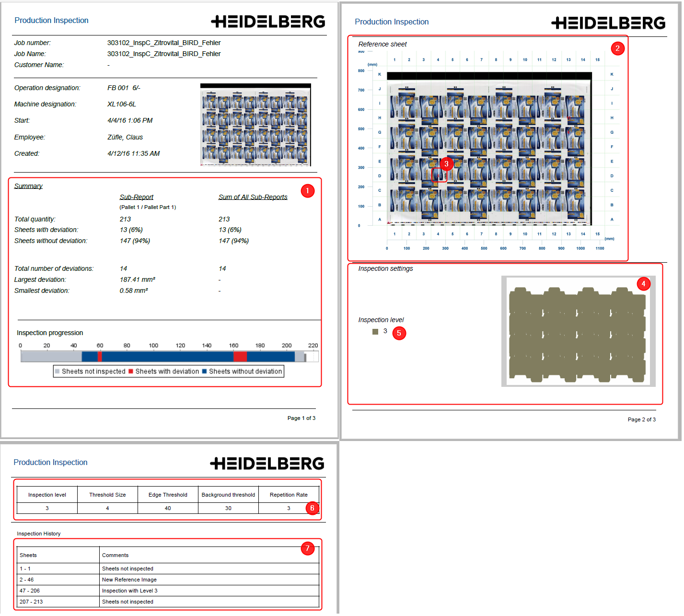Click callout marker 7 in Inspection History
The image size is (684, 616).
307,548
